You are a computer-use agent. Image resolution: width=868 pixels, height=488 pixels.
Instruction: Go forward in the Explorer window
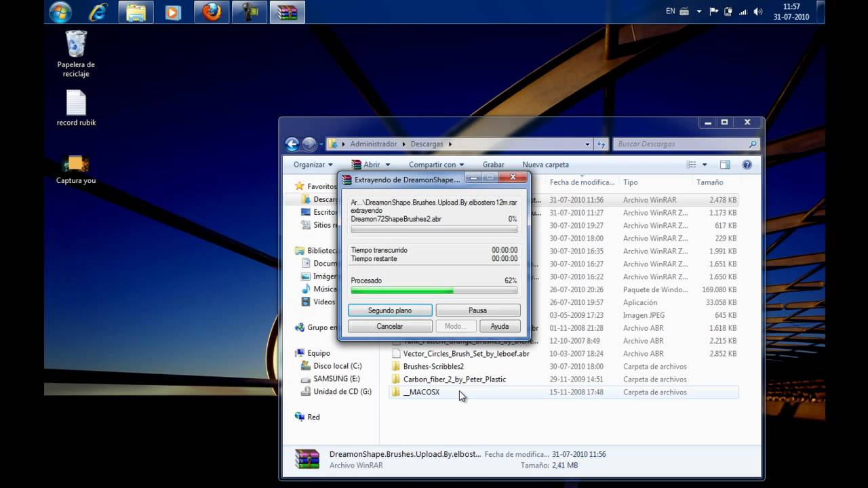(309, 144)
